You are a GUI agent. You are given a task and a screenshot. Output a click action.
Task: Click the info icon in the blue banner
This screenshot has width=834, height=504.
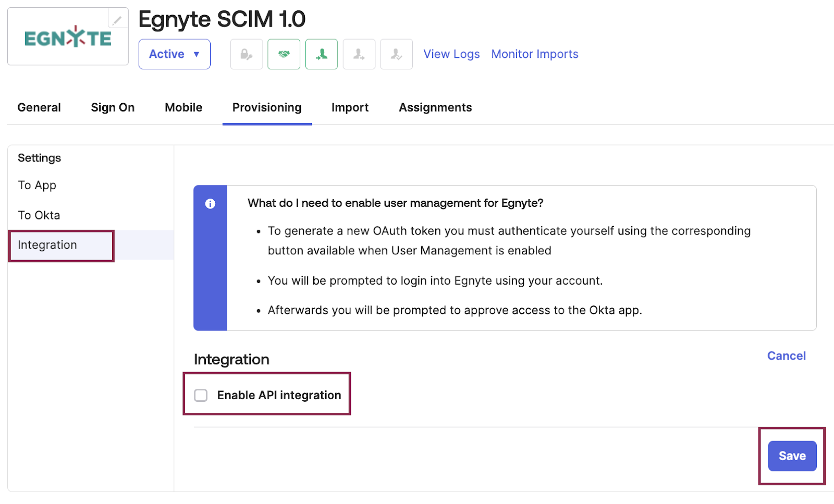coord(211,204)
